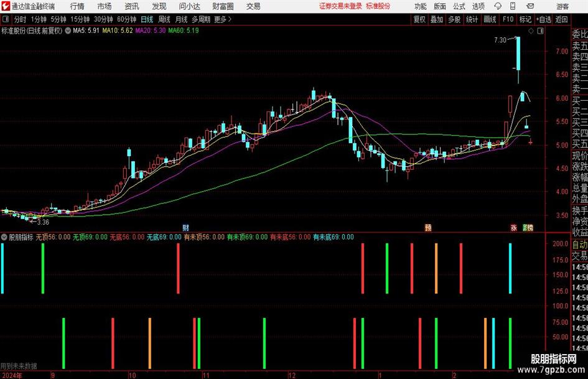
Task: Click the MA60: 5.19 indicator label
Action: click(x=184, y=30)
